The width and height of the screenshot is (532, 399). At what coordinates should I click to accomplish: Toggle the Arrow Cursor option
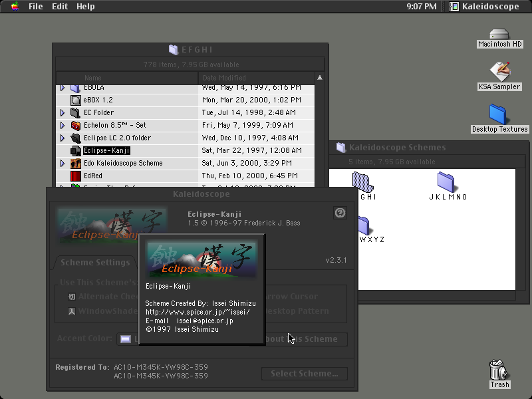pyautogui.click(x=291, y=296)
